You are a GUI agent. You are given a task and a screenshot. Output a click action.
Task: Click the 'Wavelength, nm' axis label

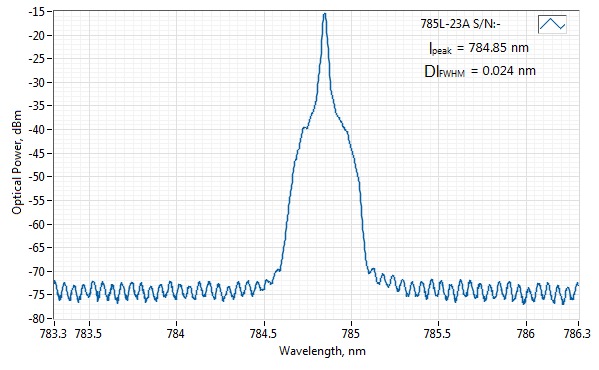tap(322, 351)
